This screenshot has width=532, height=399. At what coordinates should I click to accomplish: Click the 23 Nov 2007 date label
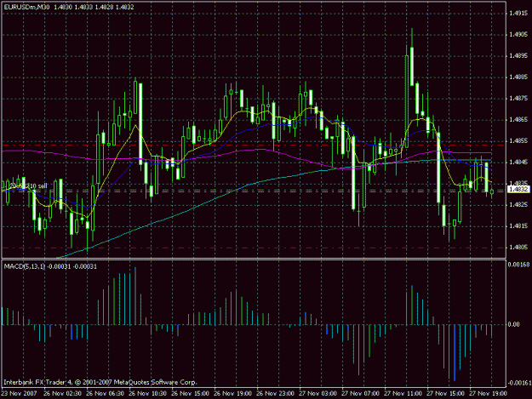19,394
